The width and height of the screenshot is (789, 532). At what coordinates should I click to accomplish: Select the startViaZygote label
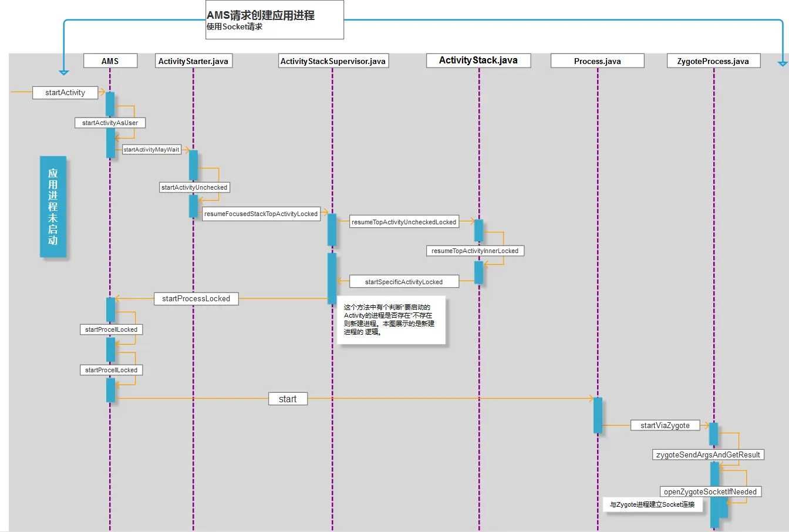pyautogui.click(x=665, y=425)
